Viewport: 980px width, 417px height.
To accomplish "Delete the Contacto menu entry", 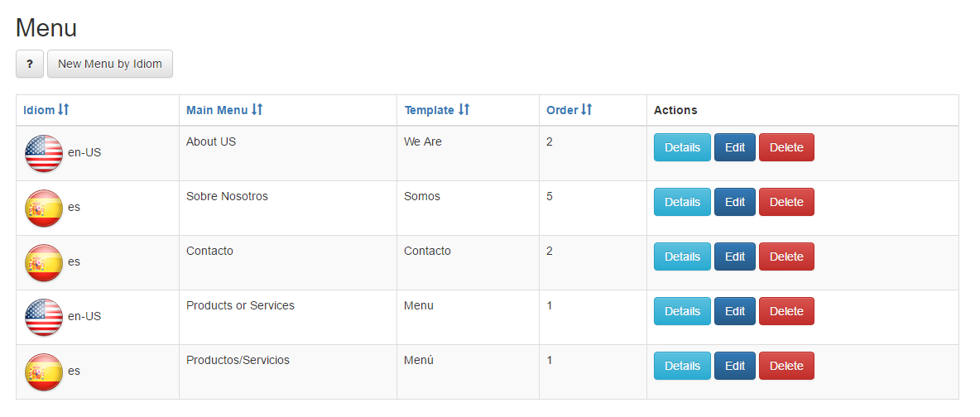I will pyautogui.click(x=786, y=256).
